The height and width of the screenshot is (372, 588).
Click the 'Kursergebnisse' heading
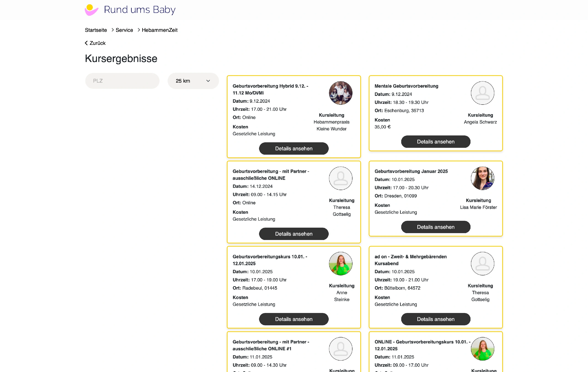coord(121,59)
